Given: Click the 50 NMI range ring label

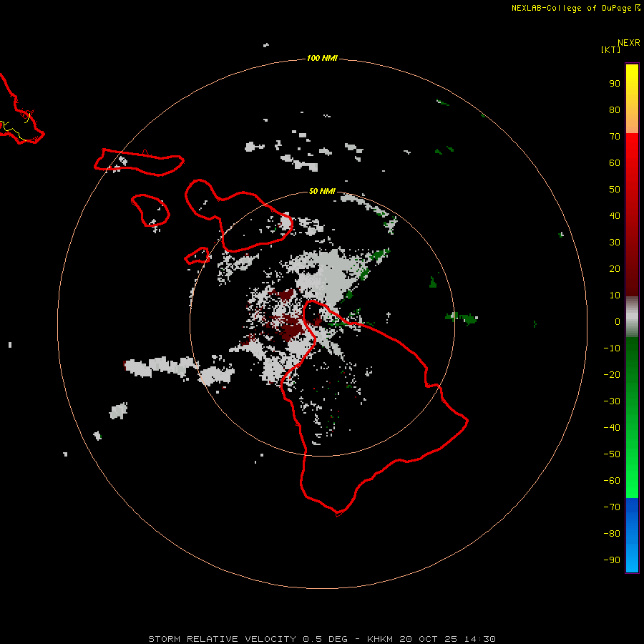Looking at the screenshot, I should (322, 191).
